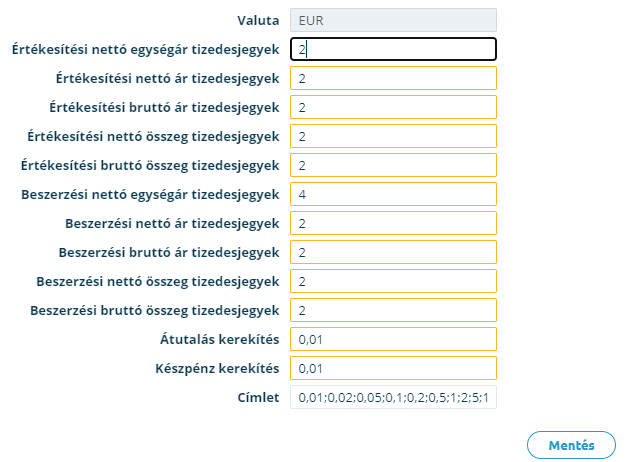Click Beszerzési nettó ár tizedesjegyek input
Image resolution: width=626 pixels, height=462 pixels.
(393, 223)
